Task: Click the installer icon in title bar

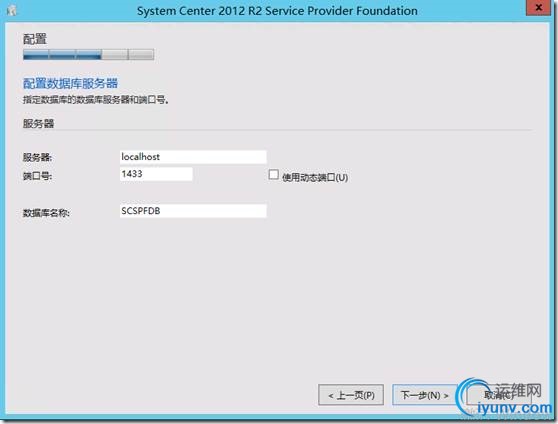Action: 12,11
